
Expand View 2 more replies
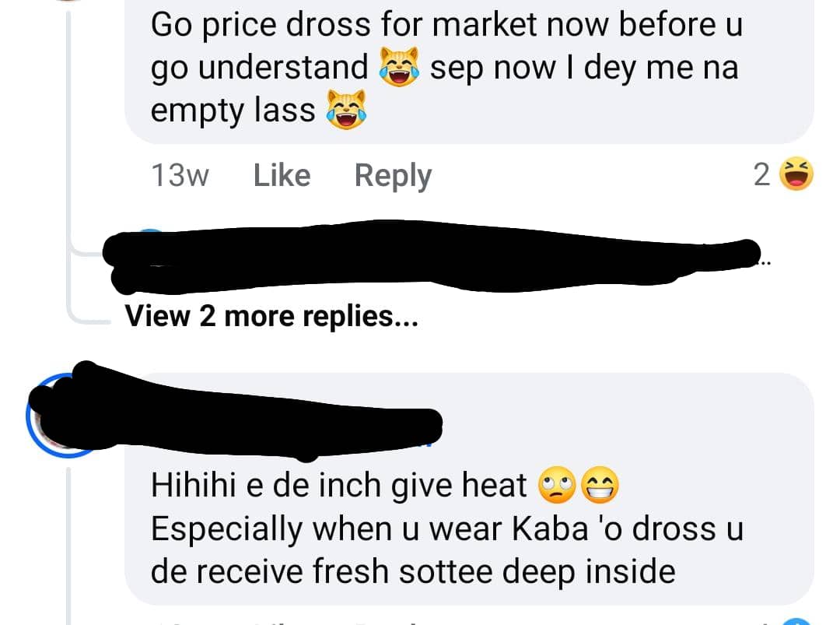[271, 316]
